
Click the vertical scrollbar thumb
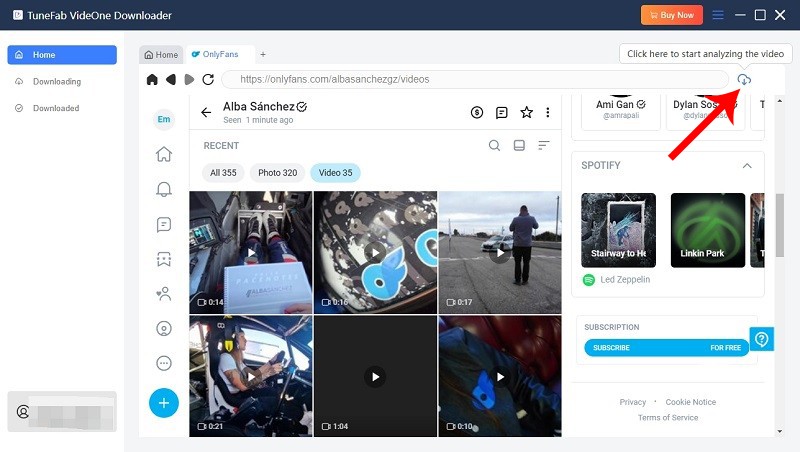click(x=779, y=225)
